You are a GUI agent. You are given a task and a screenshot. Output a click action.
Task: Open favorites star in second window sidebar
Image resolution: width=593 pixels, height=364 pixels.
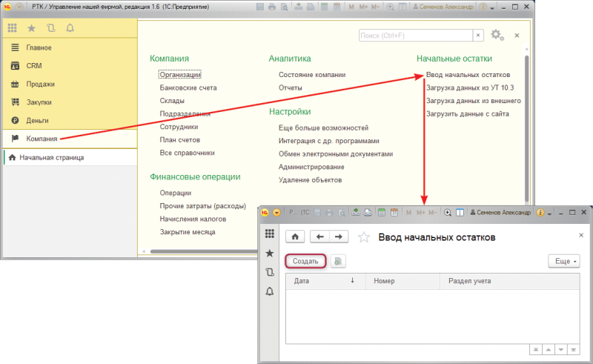pos(270,253)
